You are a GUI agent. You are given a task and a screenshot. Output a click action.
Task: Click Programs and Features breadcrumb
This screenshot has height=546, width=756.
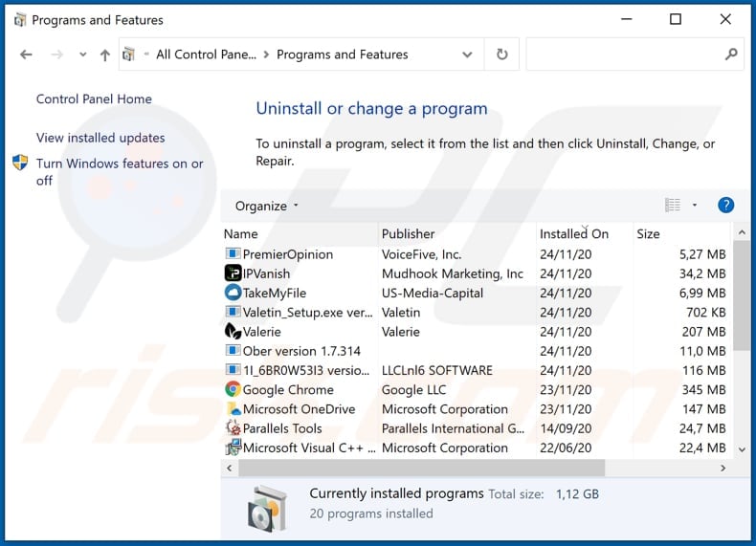coord(343,55)
